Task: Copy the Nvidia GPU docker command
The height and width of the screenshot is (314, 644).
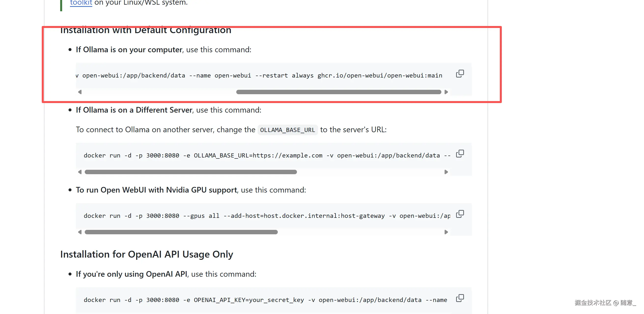Action: 460,214
